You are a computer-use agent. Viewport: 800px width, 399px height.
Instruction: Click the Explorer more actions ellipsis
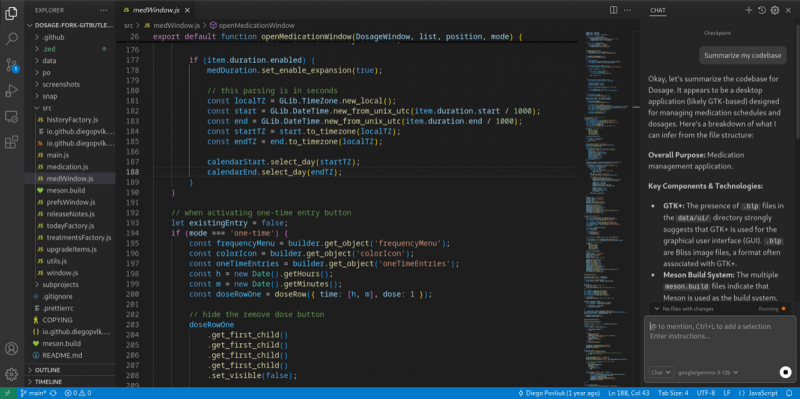[x=104, y=10]
